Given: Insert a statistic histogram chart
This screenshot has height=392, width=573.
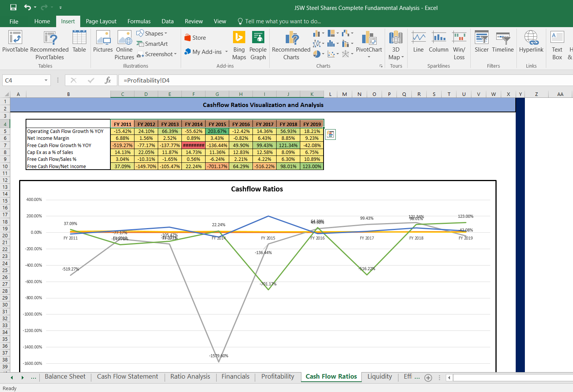Looking at the screenshot, I should click(333, 44).
